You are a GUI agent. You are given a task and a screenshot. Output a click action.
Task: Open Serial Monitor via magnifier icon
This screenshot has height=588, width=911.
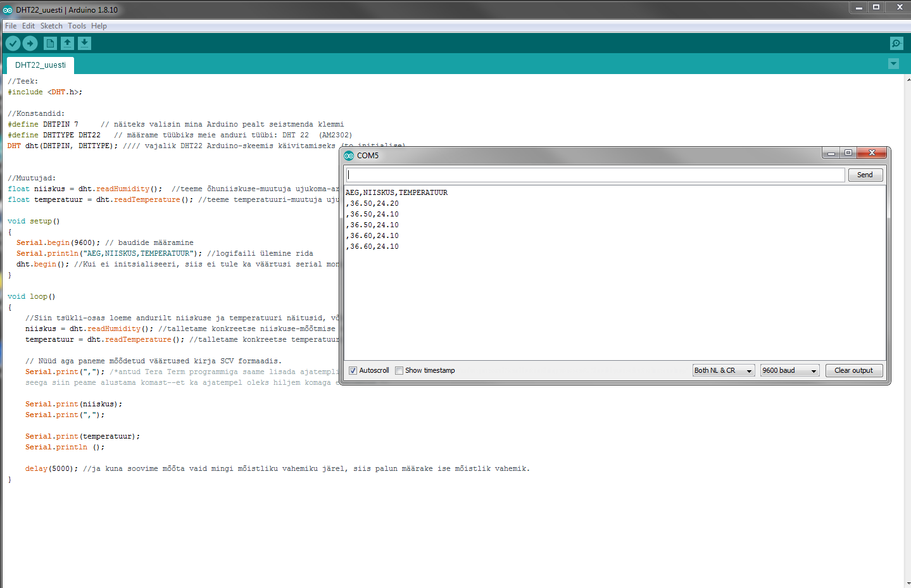point(896,43)
